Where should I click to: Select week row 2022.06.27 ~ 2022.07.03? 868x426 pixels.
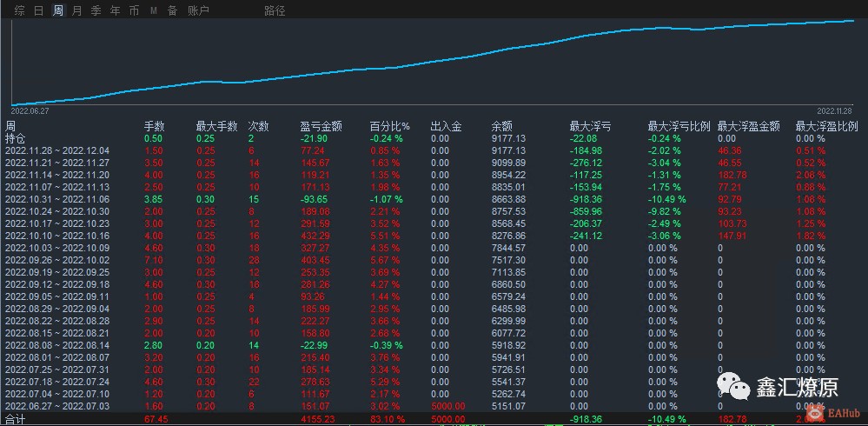[x=57, y=407]
